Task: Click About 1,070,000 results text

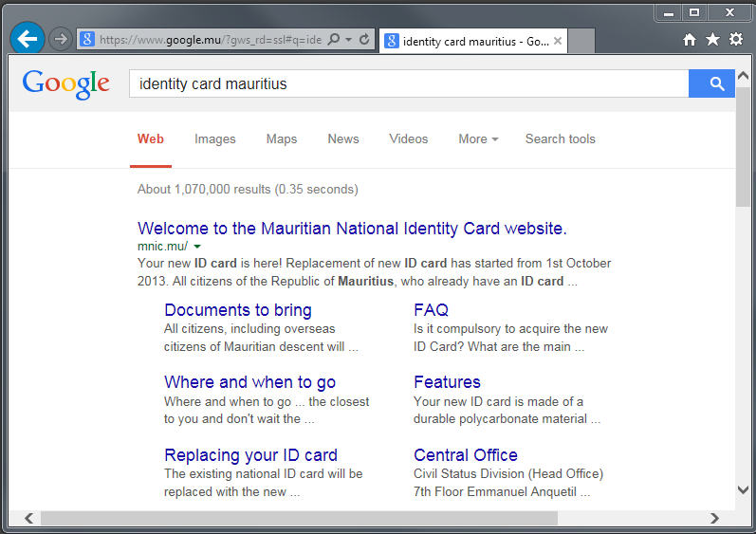Action: click(248, 189)
